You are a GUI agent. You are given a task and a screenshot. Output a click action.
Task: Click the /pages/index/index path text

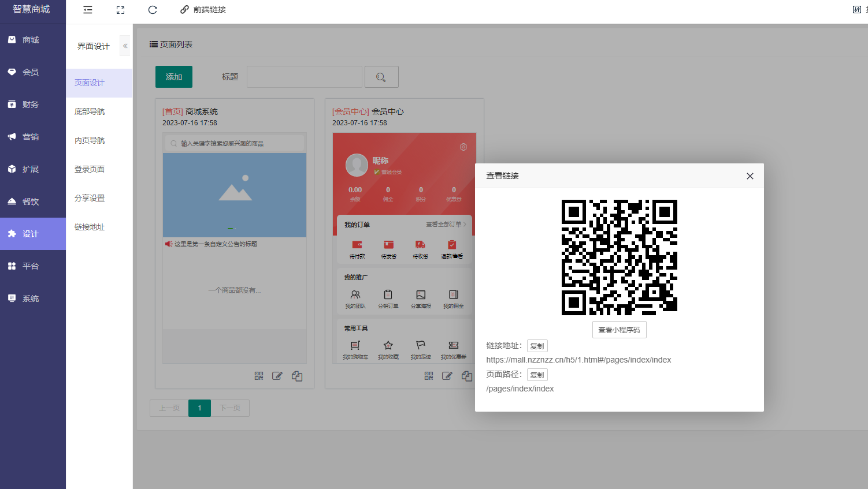pyautogui.click(x=520, y=389)
